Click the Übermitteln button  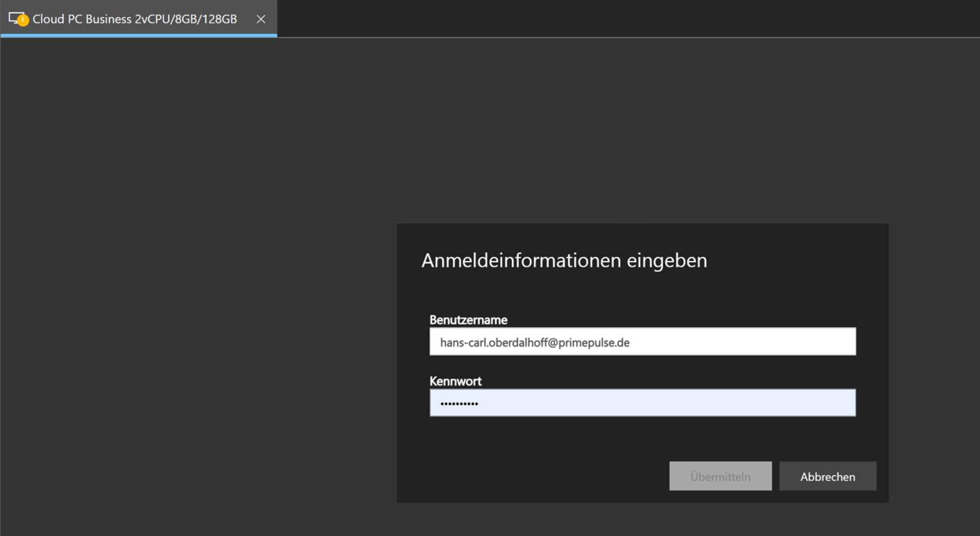click(720, 476)
